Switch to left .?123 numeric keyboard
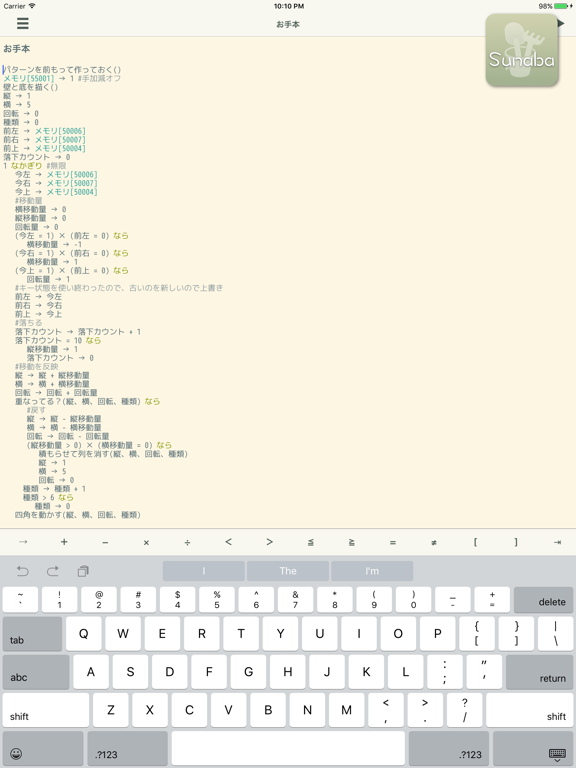This screenshot has width=576, height=768. 127,748
